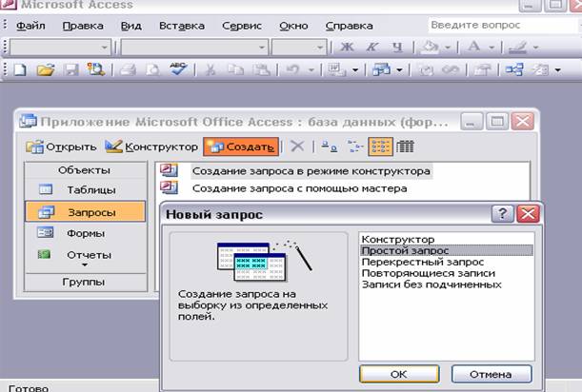Open Forms in the Objects panel
The width and height of the screenshot is (582, 392).
click(85, 233)
